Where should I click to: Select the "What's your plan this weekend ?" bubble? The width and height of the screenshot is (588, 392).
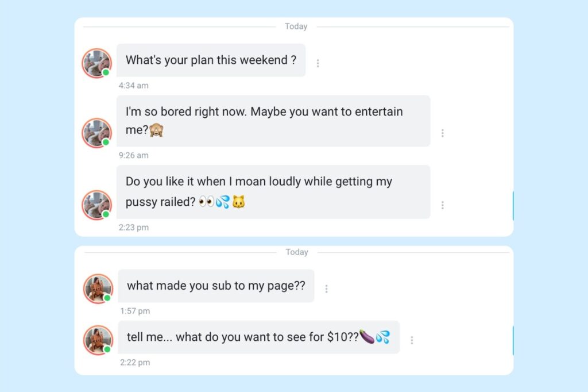pos(211,60)
